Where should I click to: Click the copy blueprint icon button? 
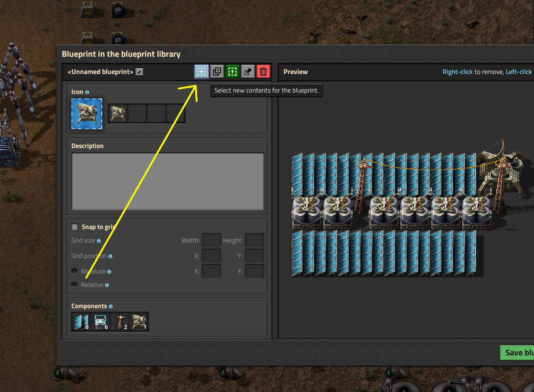(217, 71)
